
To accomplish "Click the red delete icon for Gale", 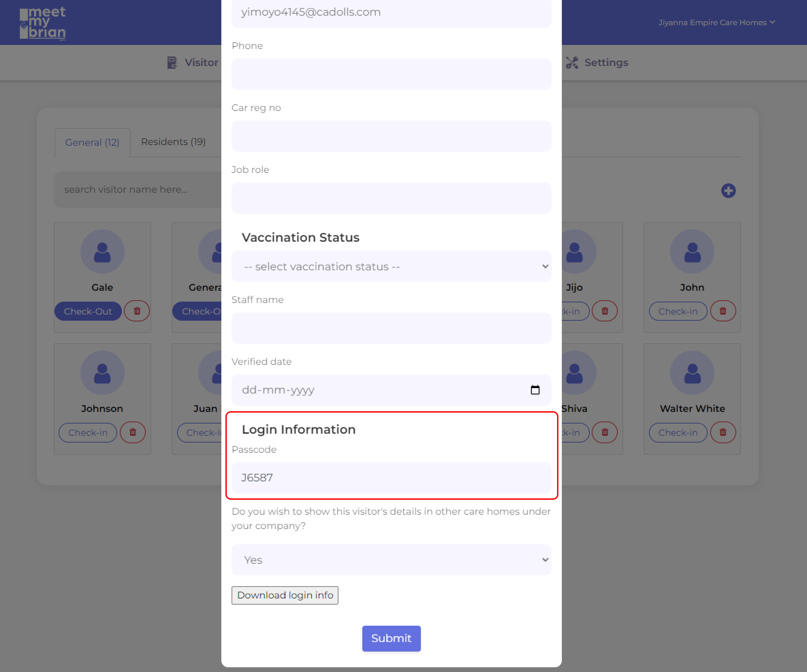I will pyautogui.click(x=137, y=311).
